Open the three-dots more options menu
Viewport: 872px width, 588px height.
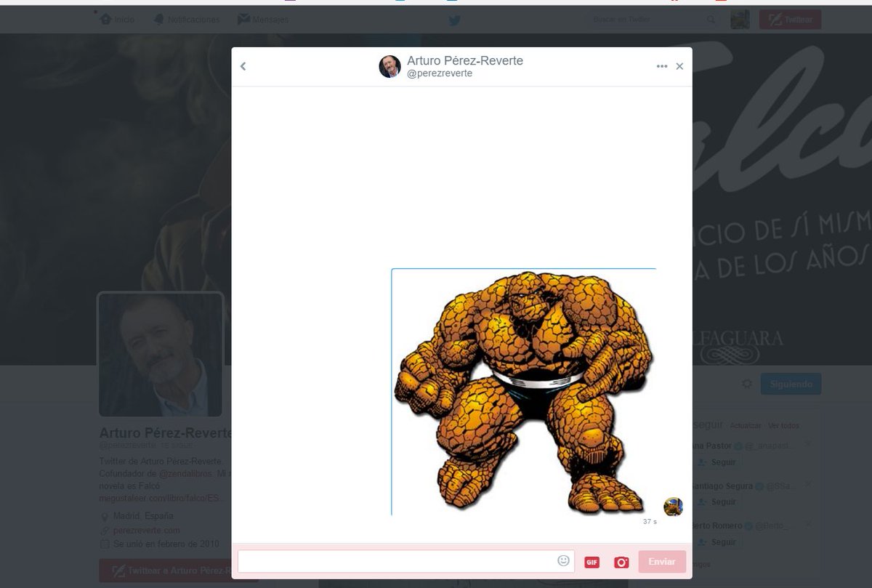[x=662, y=66]
